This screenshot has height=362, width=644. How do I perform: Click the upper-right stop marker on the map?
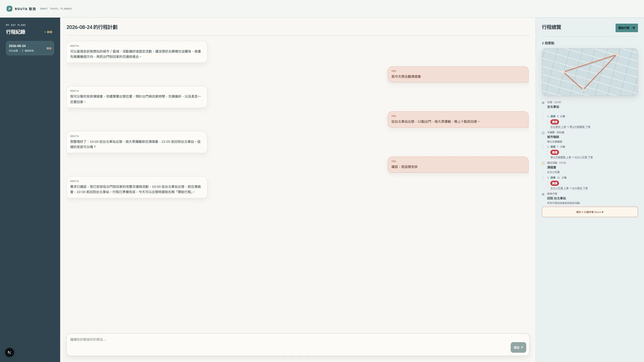pyautogui.click(x=616, y=55)
